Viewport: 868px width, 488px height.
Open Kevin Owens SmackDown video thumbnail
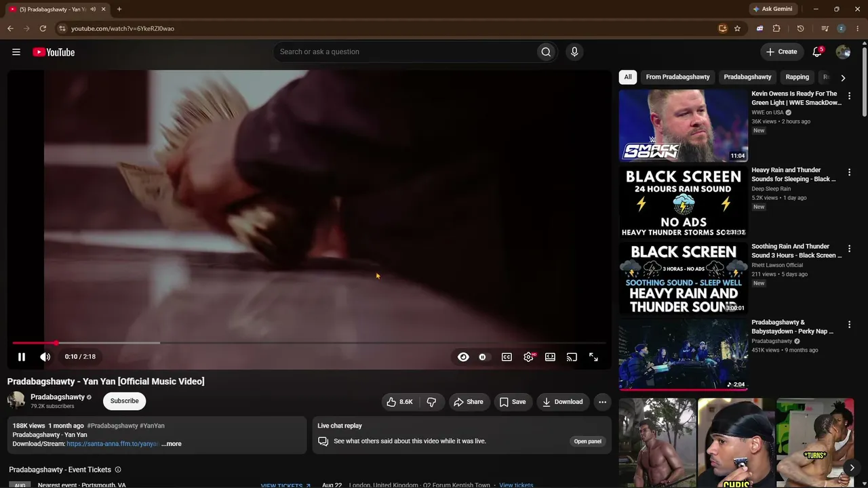[x=684, y=126]
